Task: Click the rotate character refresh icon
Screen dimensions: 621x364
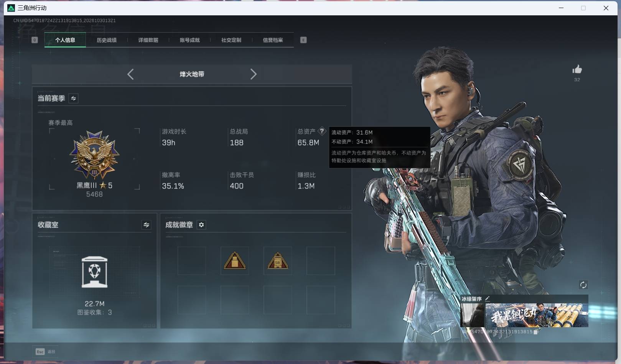Action: click(x=583, y=285)
